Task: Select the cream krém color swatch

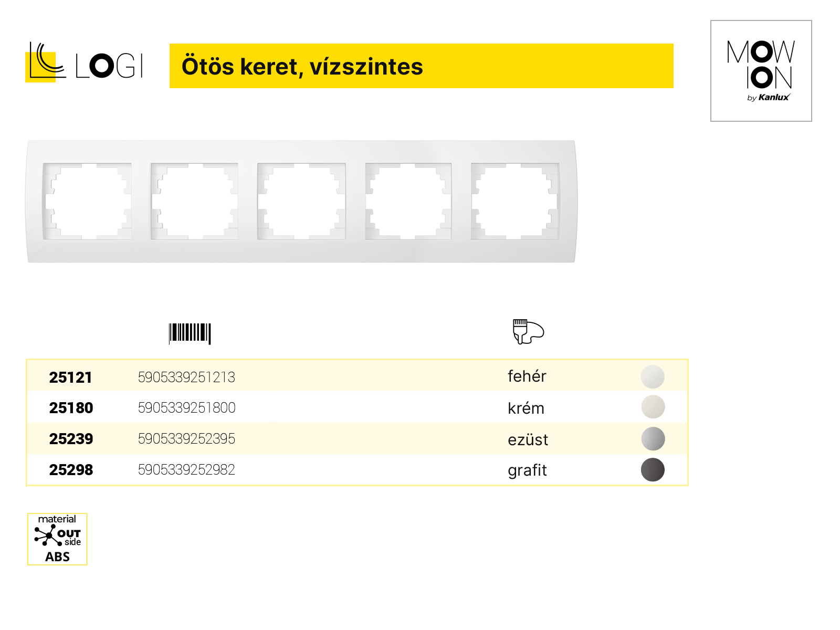Action: 653,407
